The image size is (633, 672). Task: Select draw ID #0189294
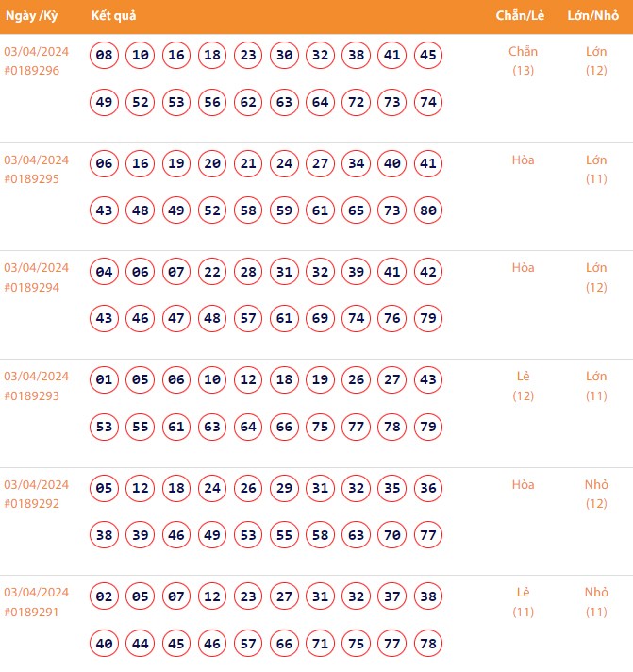click(32, 287)
